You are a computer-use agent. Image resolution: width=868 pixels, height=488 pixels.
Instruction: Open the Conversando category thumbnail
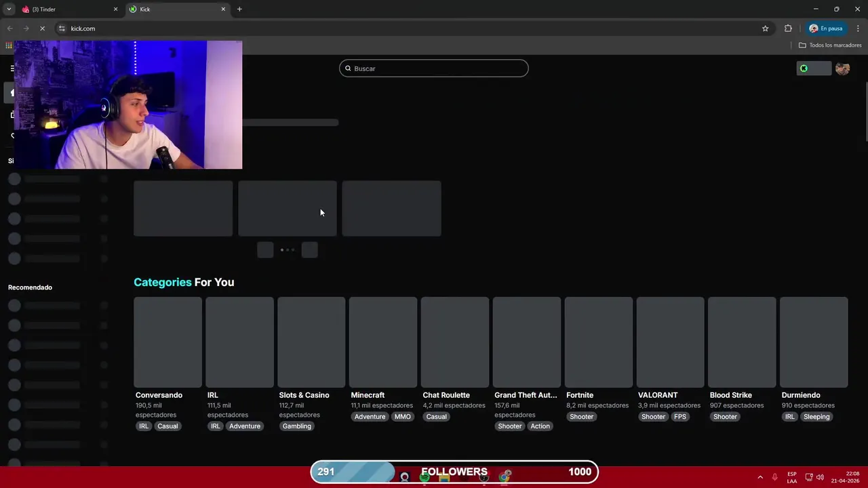pyautogui.click(x=167, y=342)
